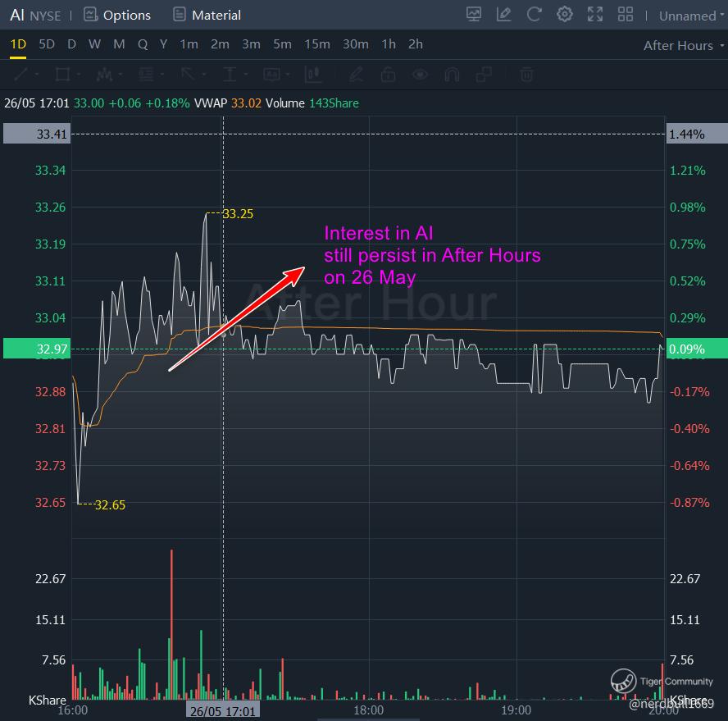Refresh the chart with the reload icon
The height and width of the screenshot is (721, 728).
pos(534,15)
